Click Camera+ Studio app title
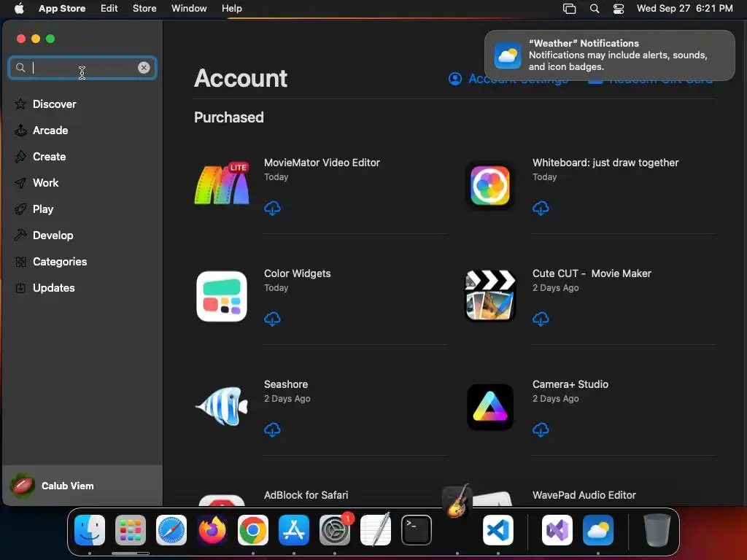 point(570,384)
